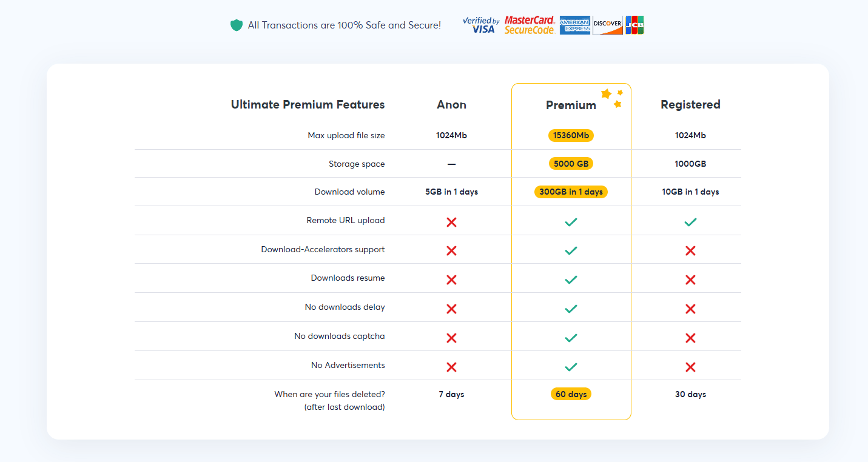Click the Discover card logo
Image resolution: width=868 pixels, height=462 pixels.
coord(607,25)
